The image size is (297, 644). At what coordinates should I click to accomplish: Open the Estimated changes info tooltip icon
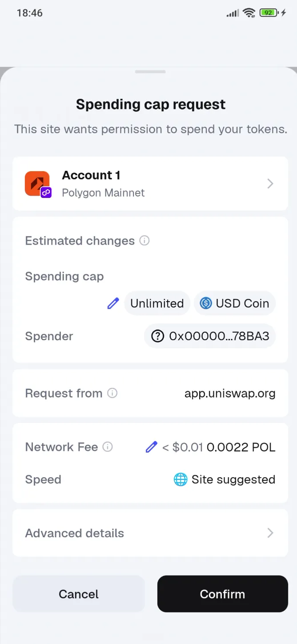tap(144, 240)
